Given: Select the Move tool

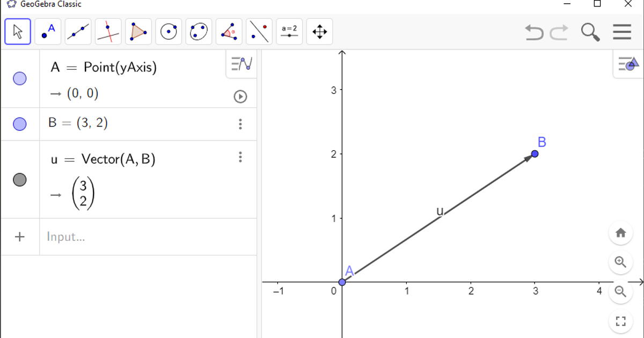Looking at the screenshot, I should pos(17,32).
